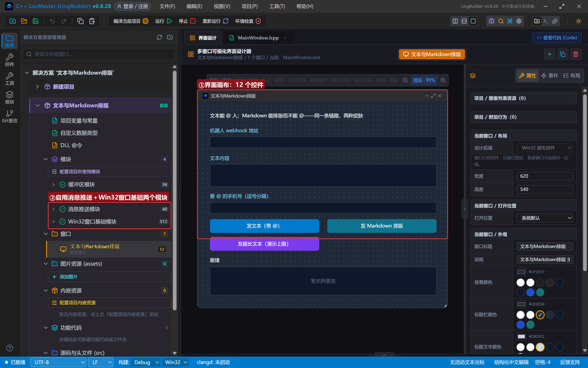Click the 查看代码 (Code) button

click(x=557, y=38)
